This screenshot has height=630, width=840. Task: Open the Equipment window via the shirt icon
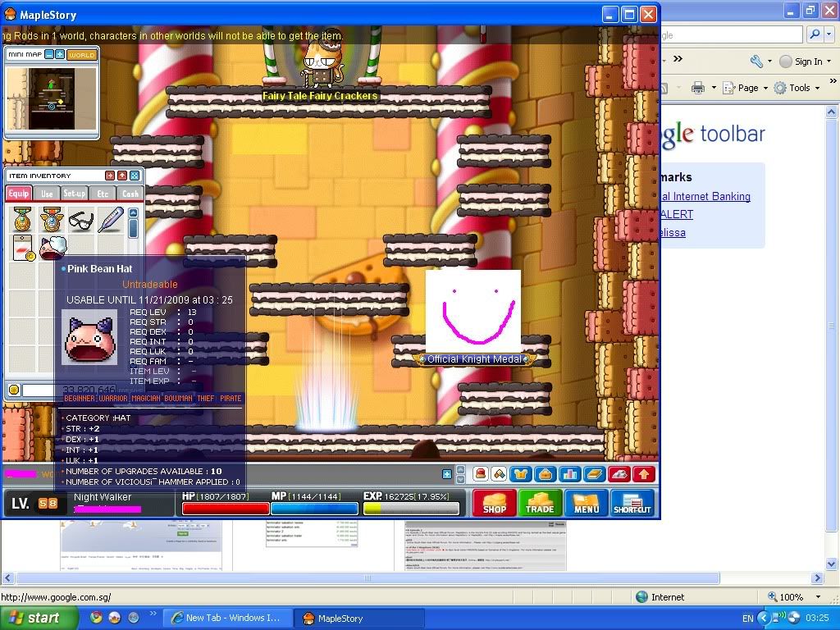521,474
